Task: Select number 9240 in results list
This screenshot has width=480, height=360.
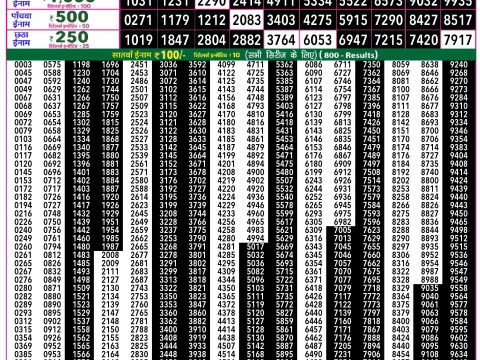Action: [459, 64]
